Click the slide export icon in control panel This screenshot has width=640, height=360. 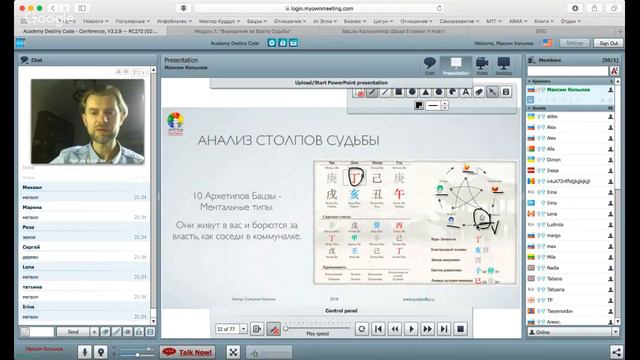(x=257, y=329)
